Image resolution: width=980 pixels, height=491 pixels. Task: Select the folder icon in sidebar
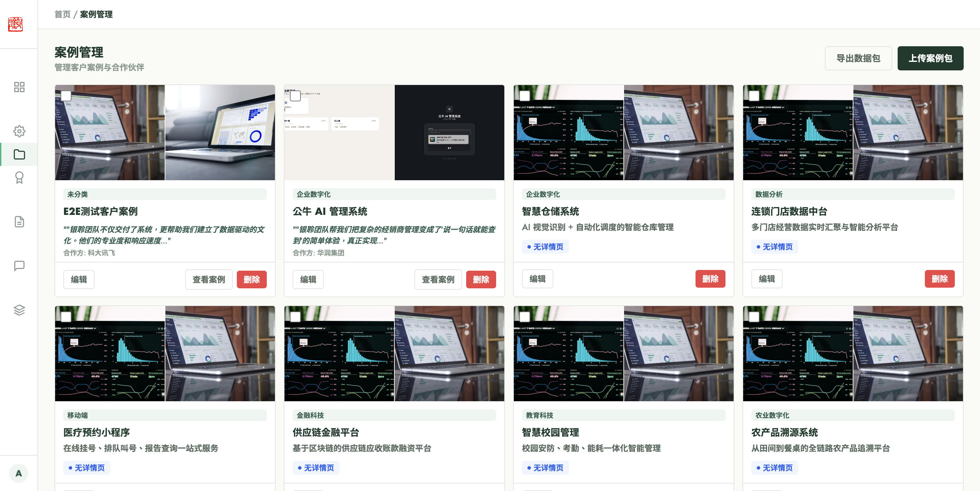click(x=19, y=154)
